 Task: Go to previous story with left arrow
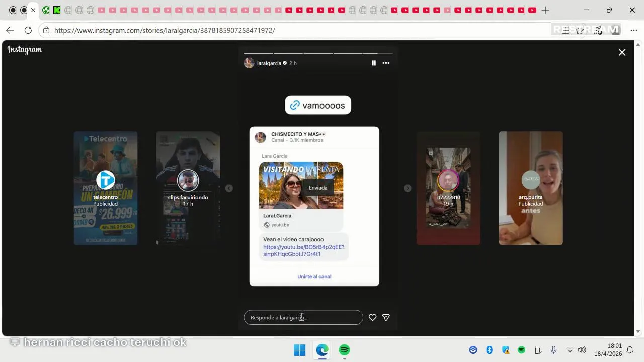pos(229,188)
